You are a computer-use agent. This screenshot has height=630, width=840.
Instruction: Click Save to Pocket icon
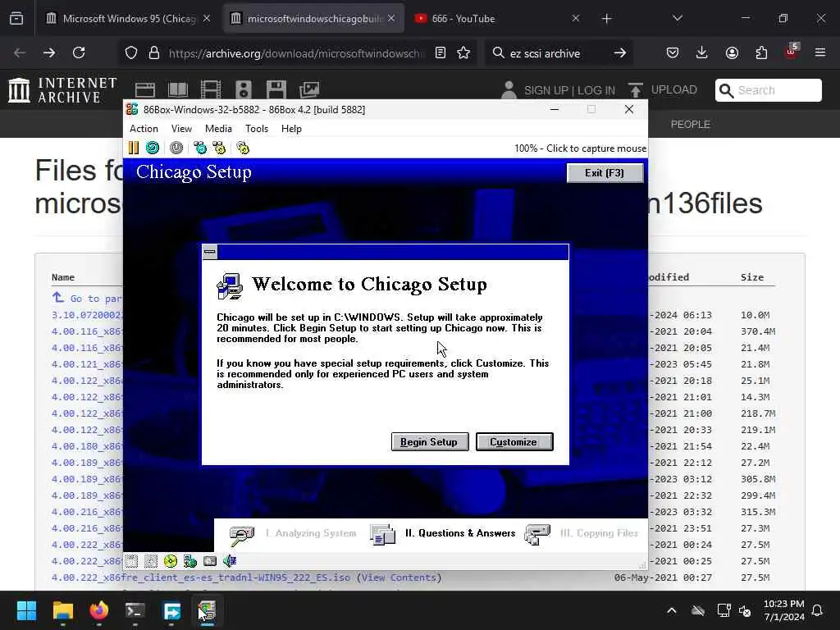point(673,52)
